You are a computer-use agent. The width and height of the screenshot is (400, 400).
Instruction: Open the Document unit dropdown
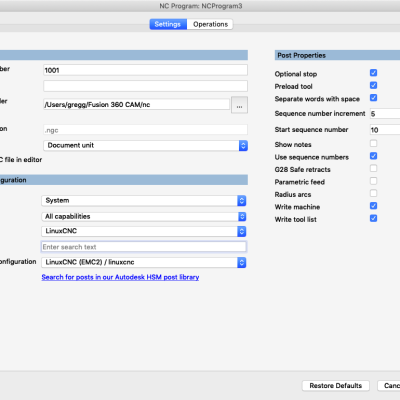(145, 145)
